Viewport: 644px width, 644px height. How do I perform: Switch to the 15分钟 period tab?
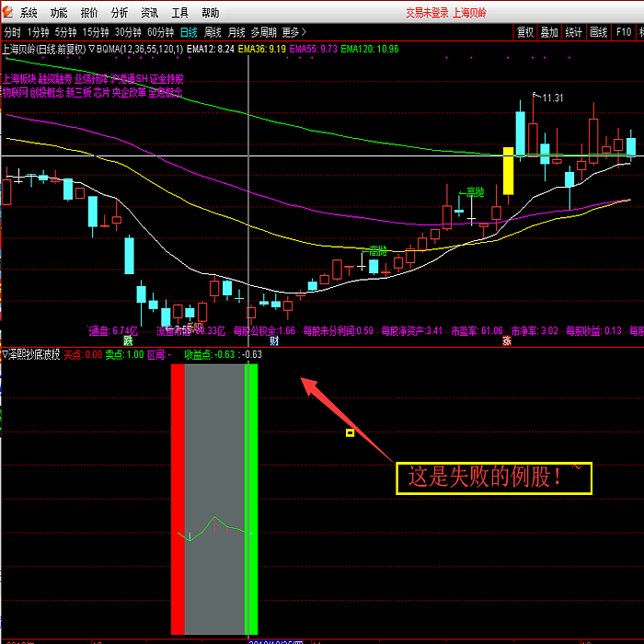[96, 32]
